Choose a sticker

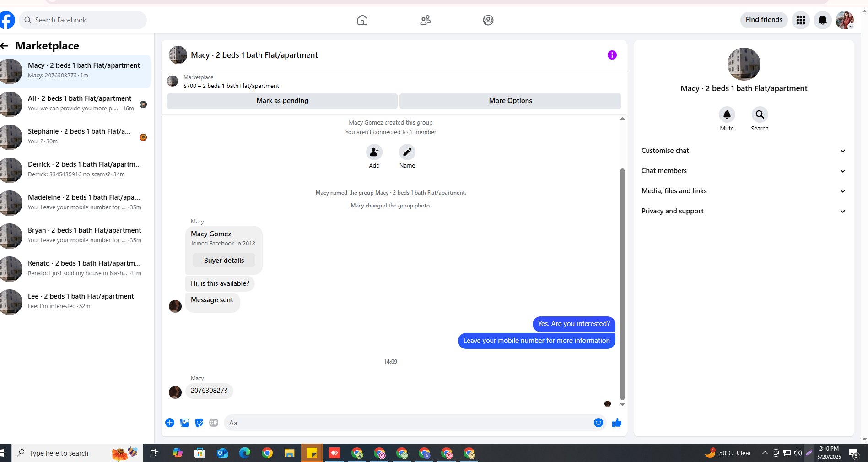(x=199, y=423)
